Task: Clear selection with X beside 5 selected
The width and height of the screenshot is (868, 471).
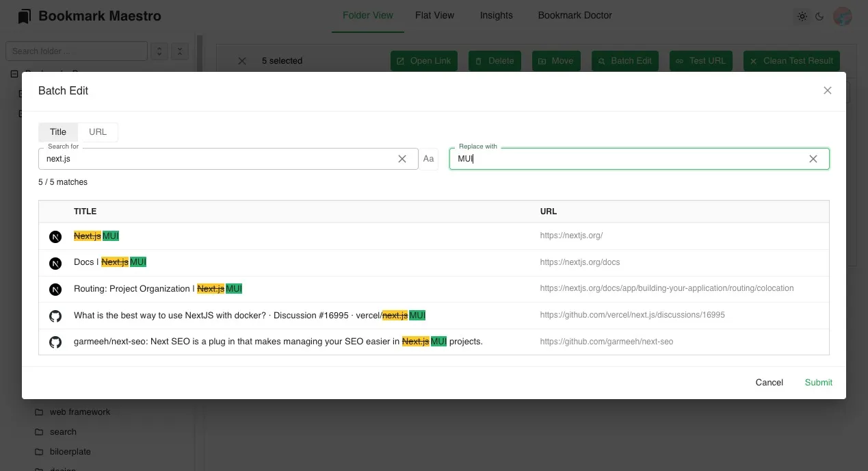Action: click(x=241, y=61)
